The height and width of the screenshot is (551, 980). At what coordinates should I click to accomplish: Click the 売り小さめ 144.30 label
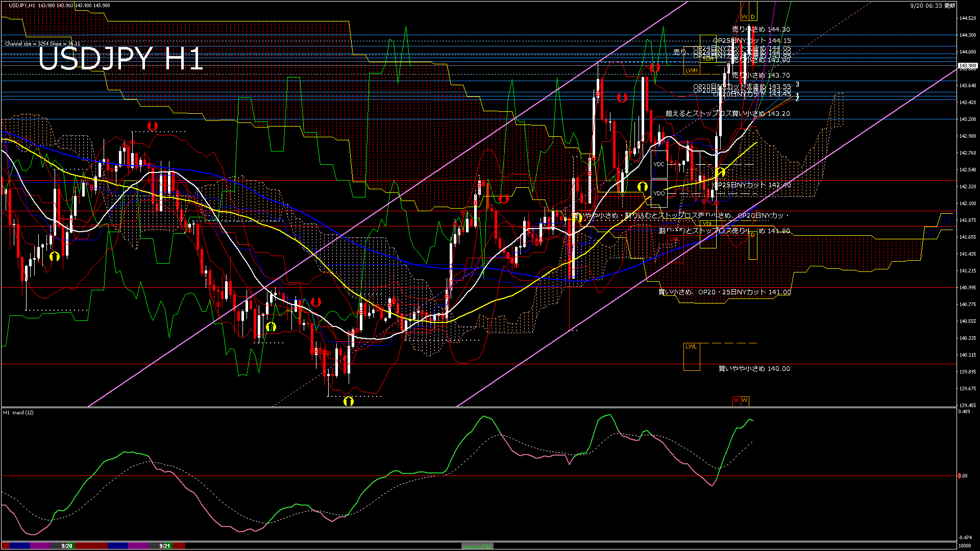coord(761,30)
